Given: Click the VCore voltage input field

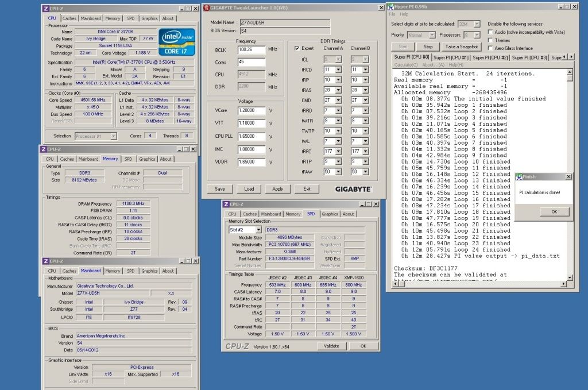Looking at the screenshot, I should [x=252, y=110].
